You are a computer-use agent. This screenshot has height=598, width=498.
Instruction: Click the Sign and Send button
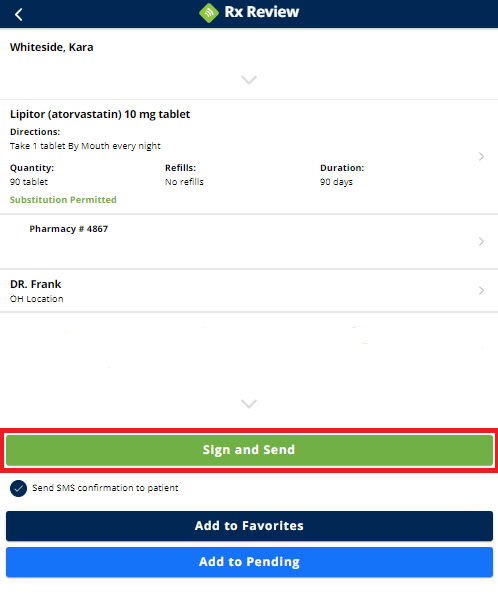249,450
